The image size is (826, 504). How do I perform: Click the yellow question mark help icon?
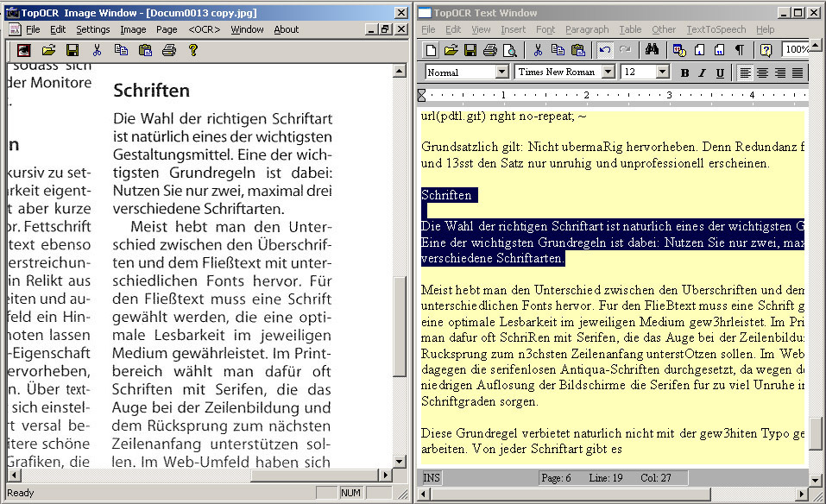(193, 50)
